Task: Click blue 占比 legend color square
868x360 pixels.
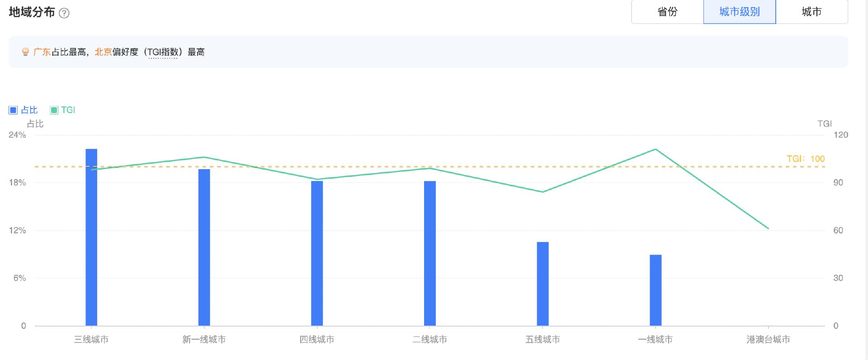Action: coord(13,110)
